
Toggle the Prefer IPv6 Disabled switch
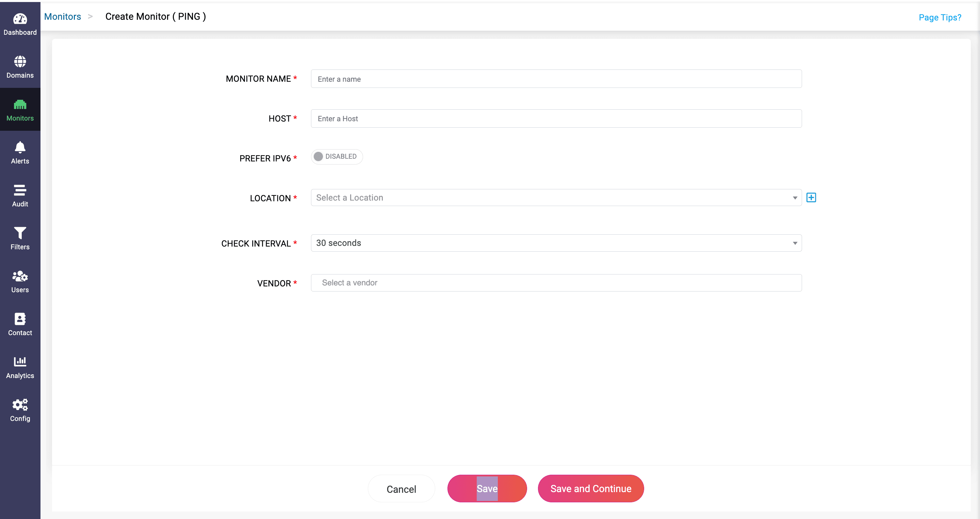pos(336,157)
